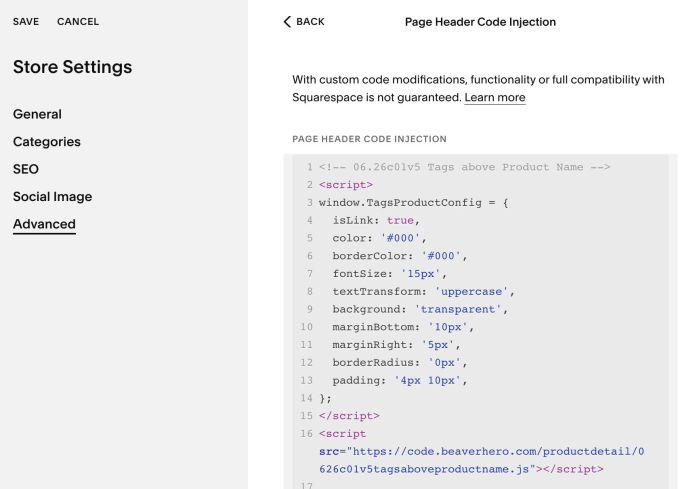
Task: Click the closing '};' on line 14
Action: tap(325, 398)
